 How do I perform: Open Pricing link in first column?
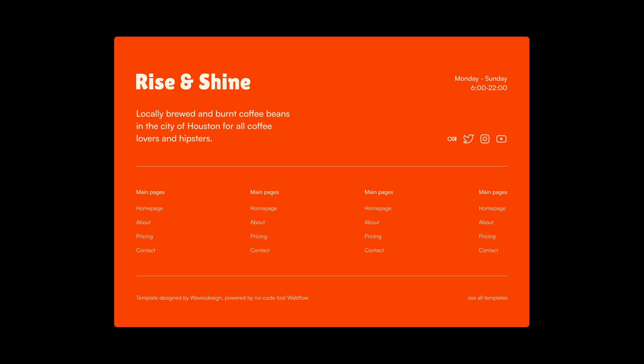[x=144, y=236]
